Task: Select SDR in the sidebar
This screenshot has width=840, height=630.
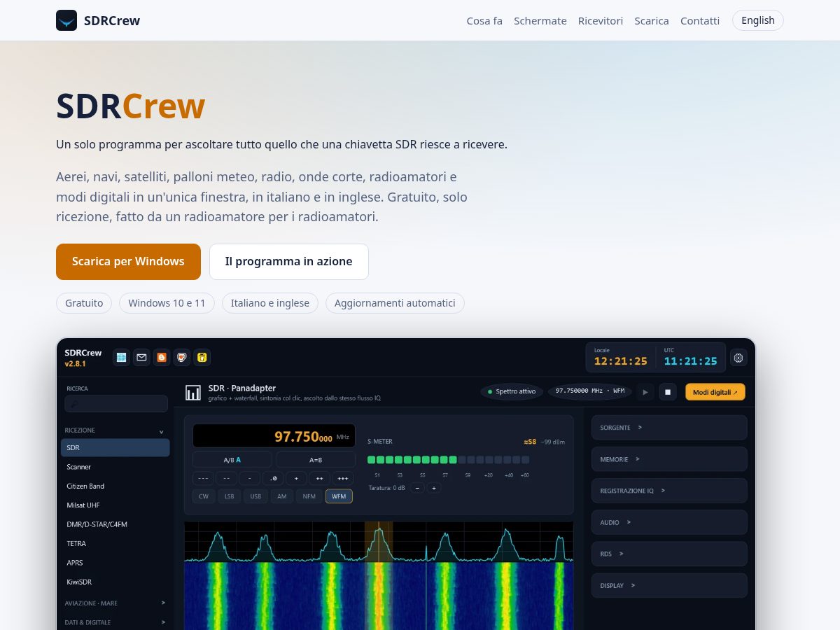Action: (115, 448)
